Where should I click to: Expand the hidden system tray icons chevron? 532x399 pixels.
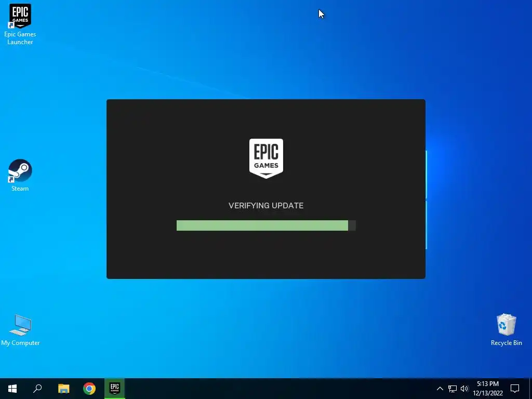[440, 389]
